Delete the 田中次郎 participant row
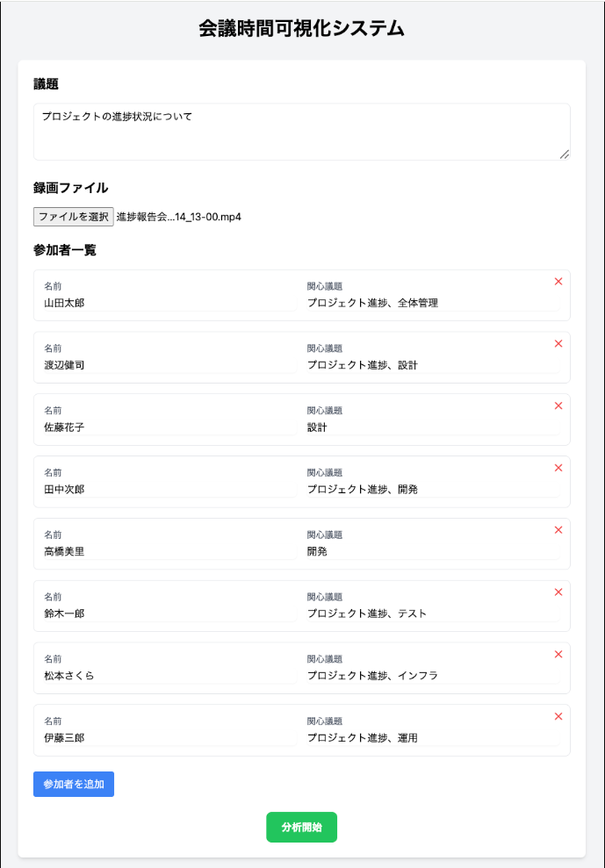The height and width of the screenshot is (868, 605). (x=558, y=468)
